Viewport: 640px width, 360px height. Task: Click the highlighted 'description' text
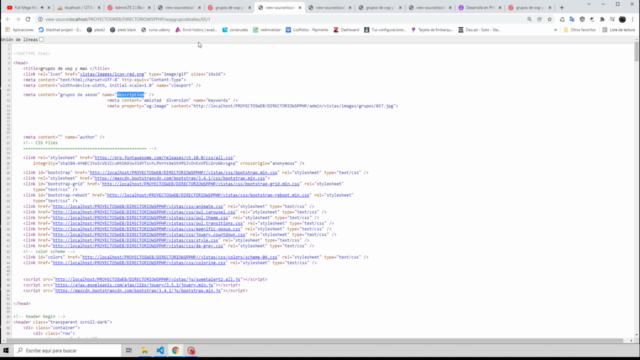[x=131, y=95]
